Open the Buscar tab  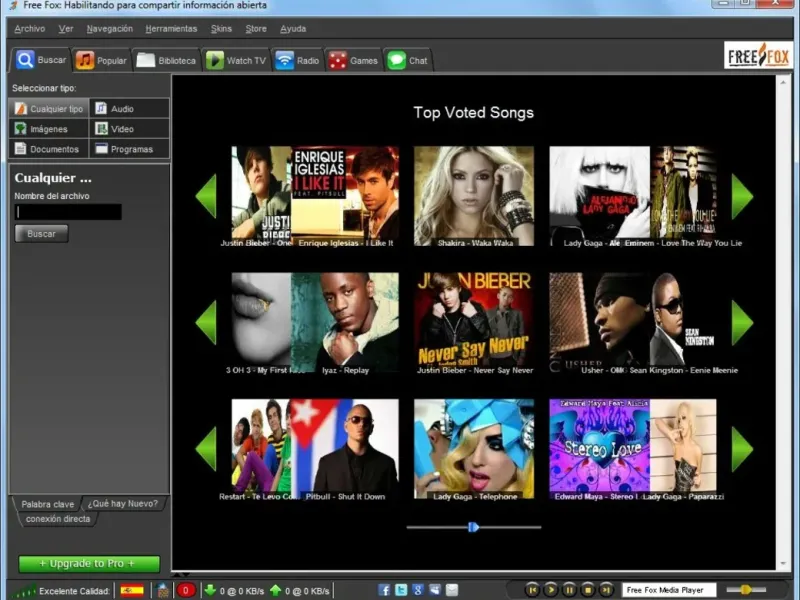[40, 60]
